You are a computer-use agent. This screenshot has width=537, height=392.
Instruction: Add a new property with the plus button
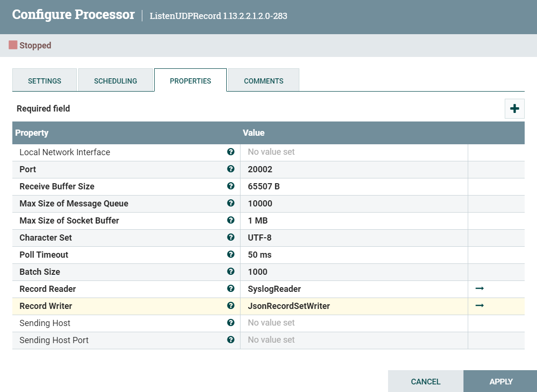(514, 108)
